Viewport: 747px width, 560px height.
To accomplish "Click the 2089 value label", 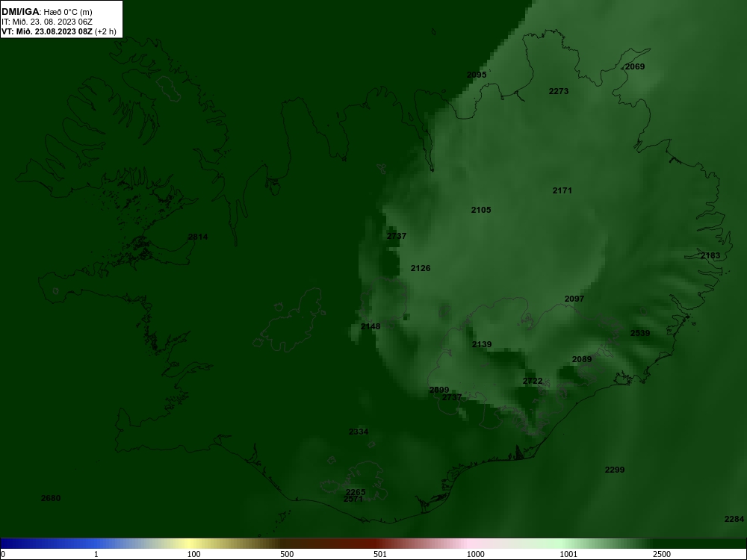I will (x=582, y=360).
